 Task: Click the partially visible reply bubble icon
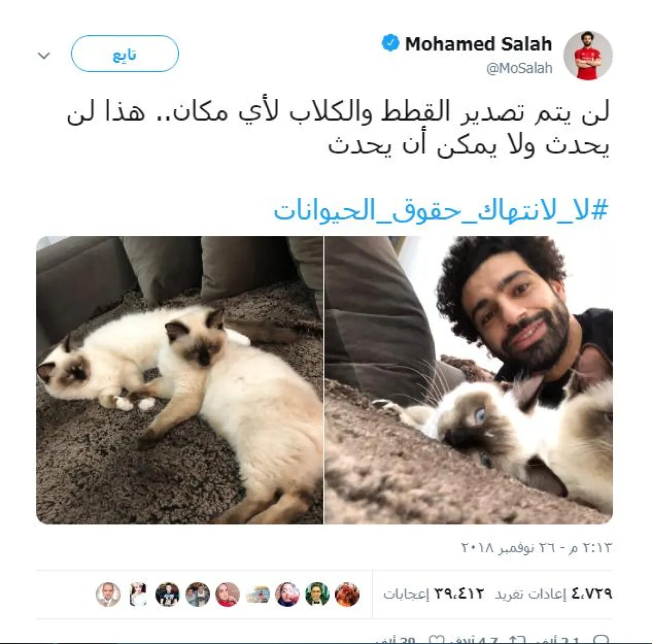[601, 640]
